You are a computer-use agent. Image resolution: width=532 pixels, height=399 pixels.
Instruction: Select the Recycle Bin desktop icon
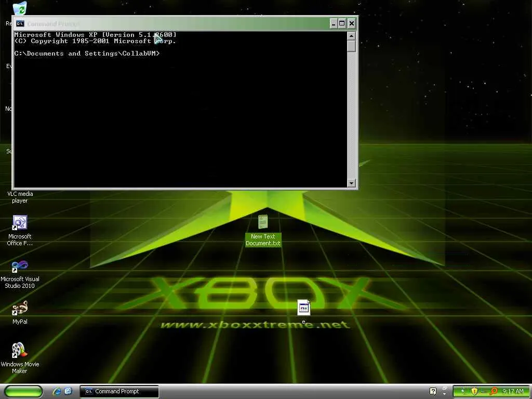pyautogui.click(x=20, y=8)
